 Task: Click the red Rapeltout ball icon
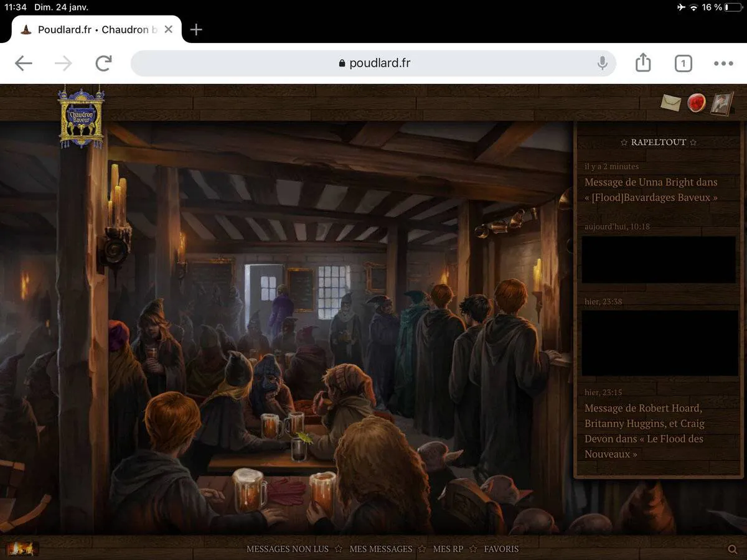tap(696, 103)
